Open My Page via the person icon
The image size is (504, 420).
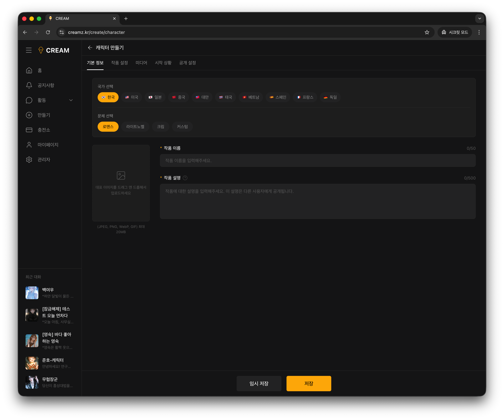coord(29,145)
